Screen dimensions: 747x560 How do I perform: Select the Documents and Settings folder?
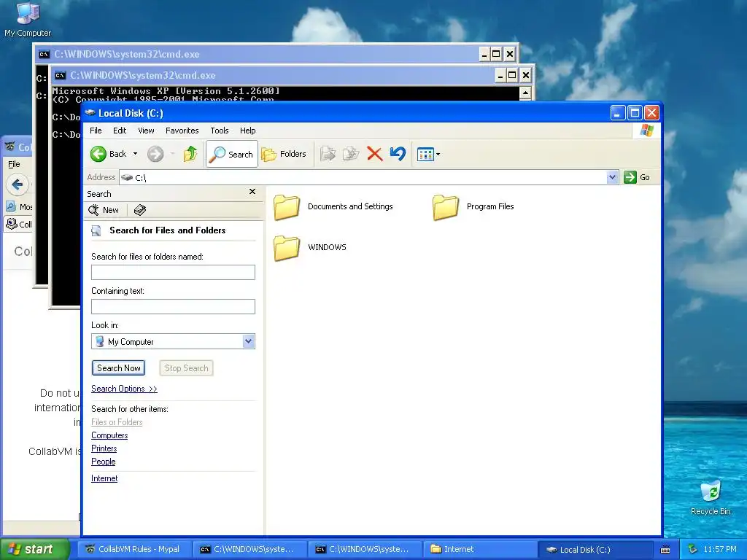click(x=333, y=207)
